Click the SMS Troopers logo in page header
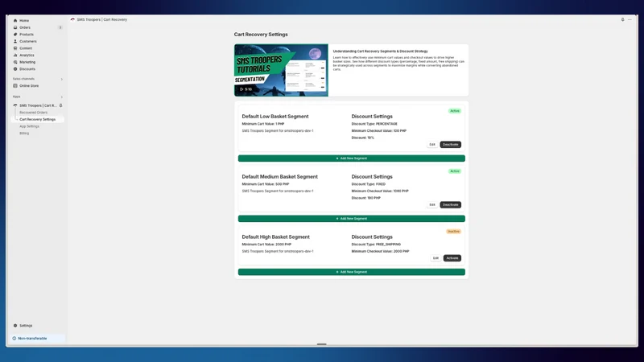 click(x=72, y=19)
